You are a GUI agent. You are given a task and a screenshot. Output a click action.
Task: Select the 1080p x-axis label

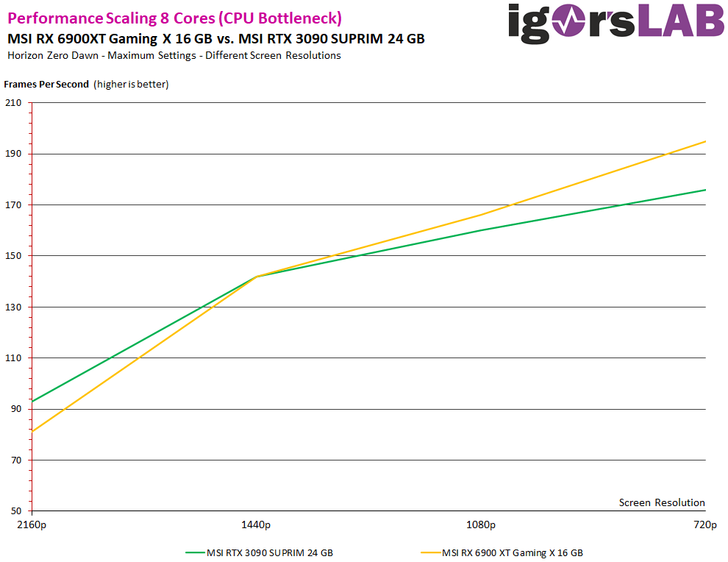[481, 524]
